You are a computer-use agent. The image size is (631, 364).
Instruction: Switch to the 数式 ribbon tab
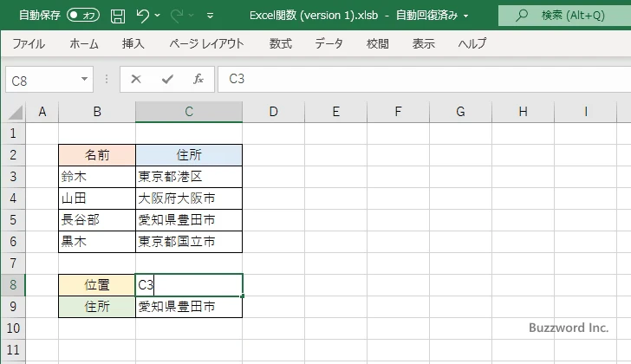[x=281, y=43]
